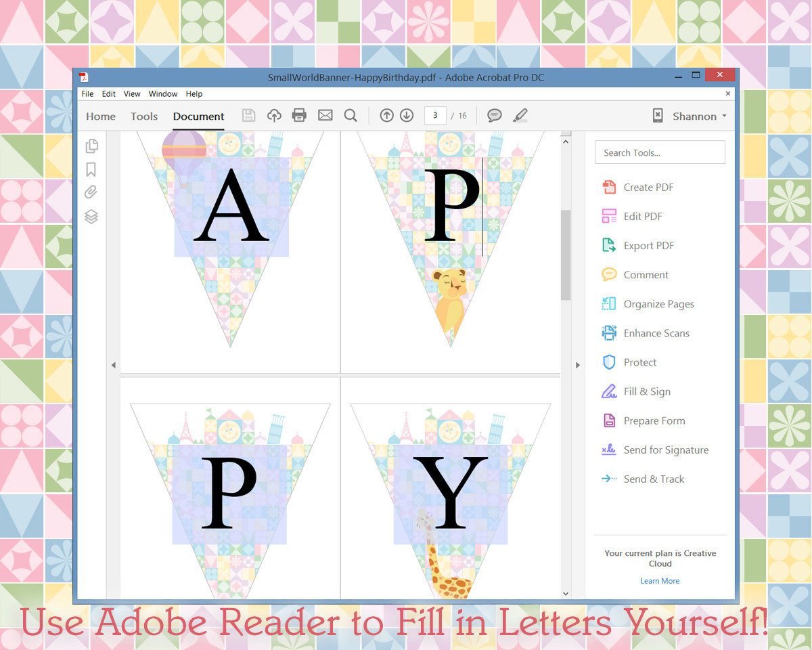
Task: Click the Organize Pages label
Action: tap(659, 304)
